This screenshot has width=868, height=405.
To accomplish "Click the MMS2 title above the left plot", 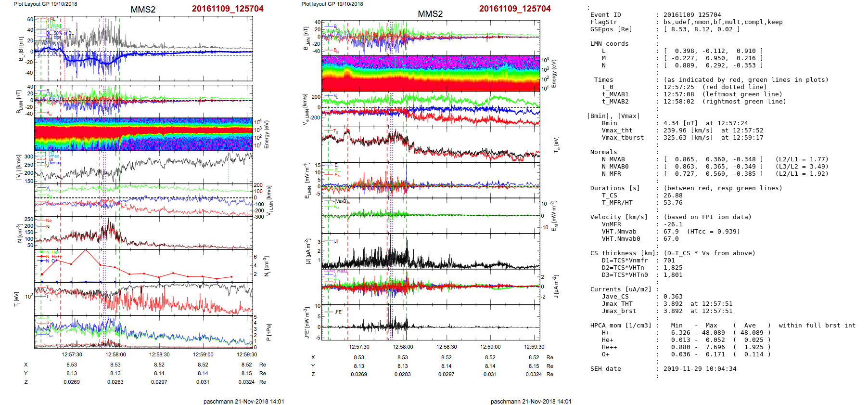I will coord(143,10).
